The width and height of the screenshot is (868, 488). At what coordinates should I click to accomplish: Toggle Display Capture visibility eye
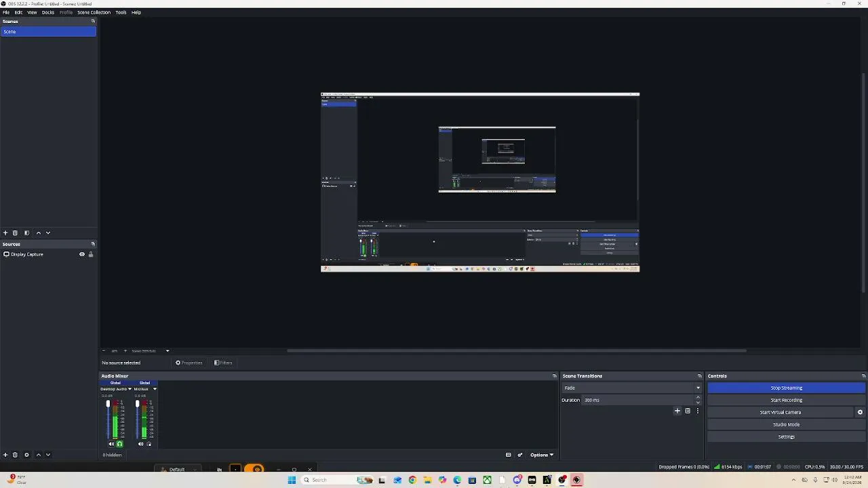click(82, 254)
